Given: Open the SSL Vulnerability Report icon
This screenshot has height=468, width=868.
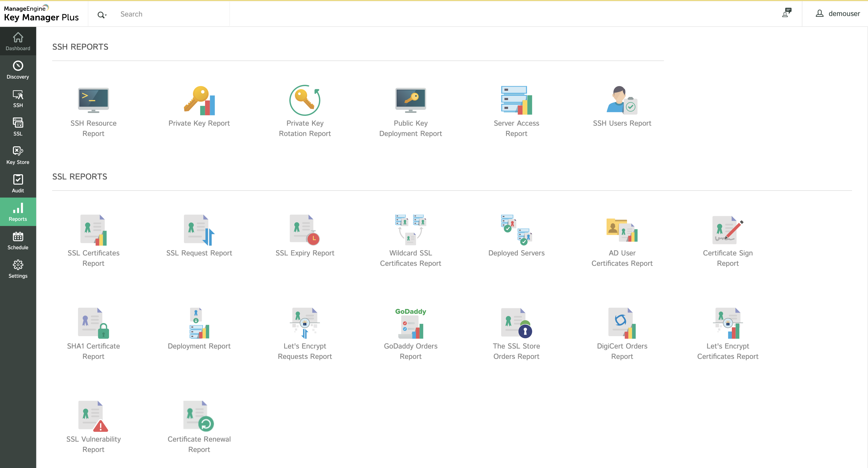Looking at the screenshot, I should [x=93, y=416].
